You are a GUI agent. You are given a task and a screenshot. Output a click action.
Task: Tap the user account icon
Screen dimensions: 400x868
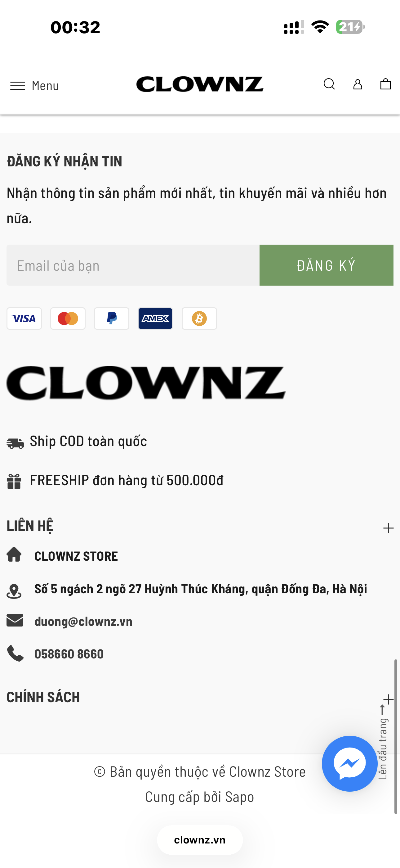[x=358, y=84]
